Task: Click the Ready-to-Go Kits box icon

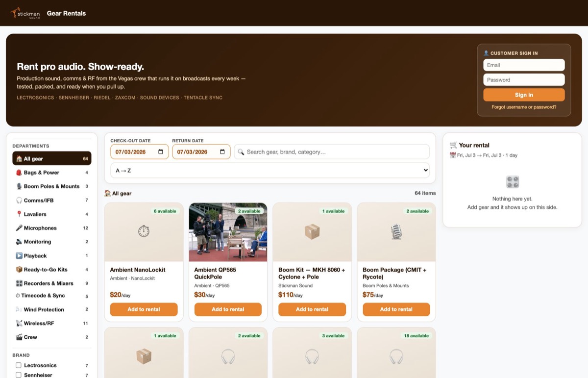Action: 19,270
